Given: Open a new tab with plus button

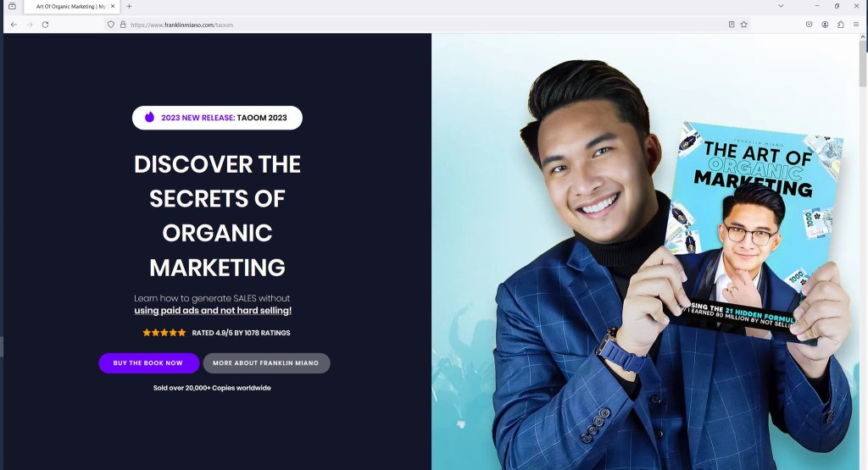Looking at the screenshot, I should (129, 6).
